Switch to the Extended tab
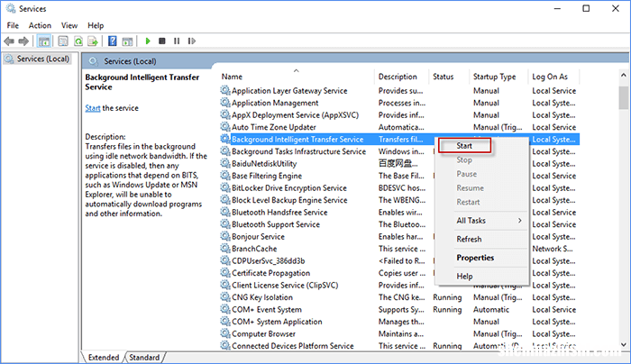631x364 pixels. [x=104, y=357]
